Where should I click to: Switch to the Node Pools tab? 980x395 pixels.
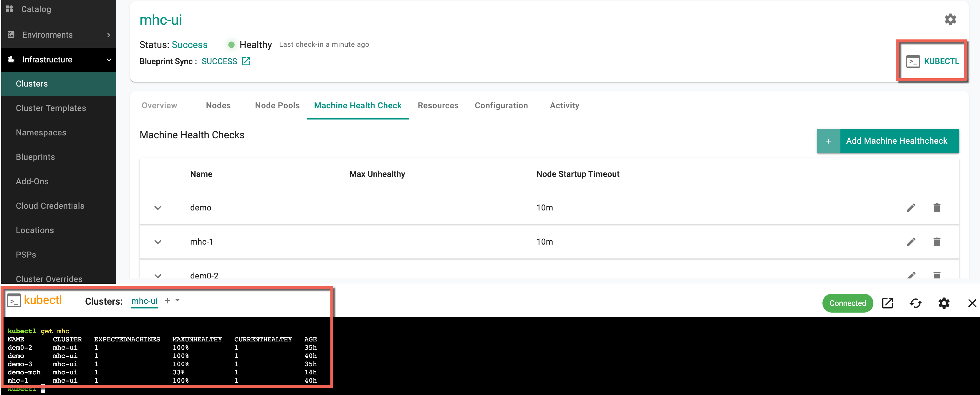(x=277, y=106)
